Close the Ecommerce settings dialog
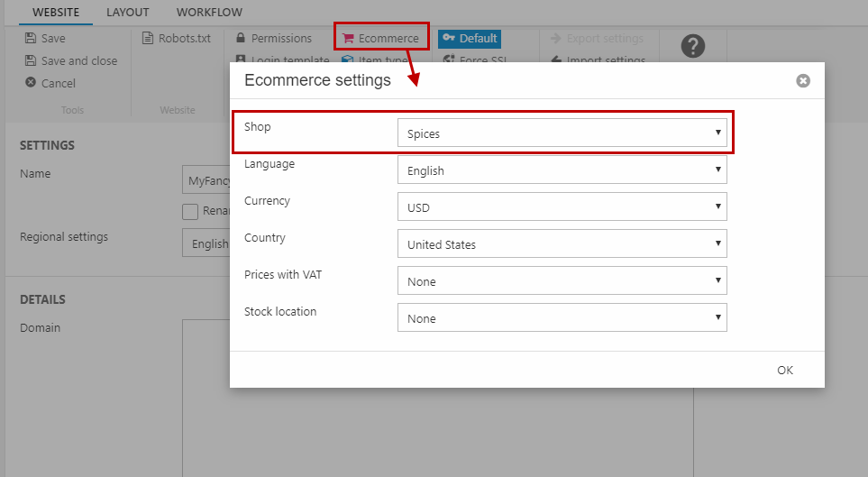Screen dimensions: 868x477 coord(803,81)
